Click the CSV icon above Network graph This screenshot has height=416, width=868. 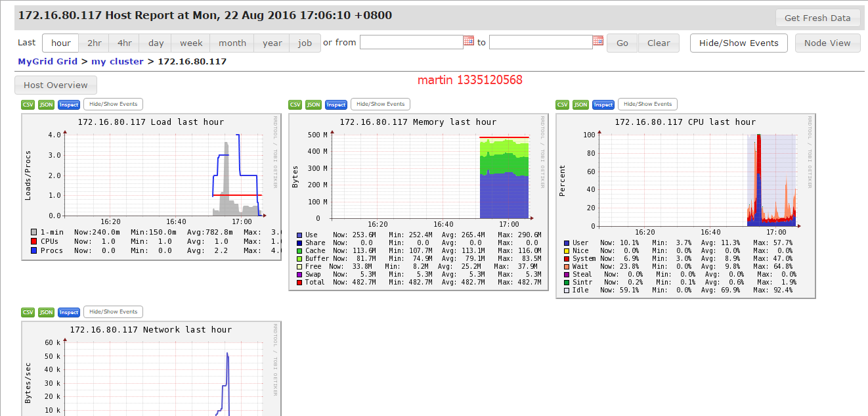(x=28, y=312)
